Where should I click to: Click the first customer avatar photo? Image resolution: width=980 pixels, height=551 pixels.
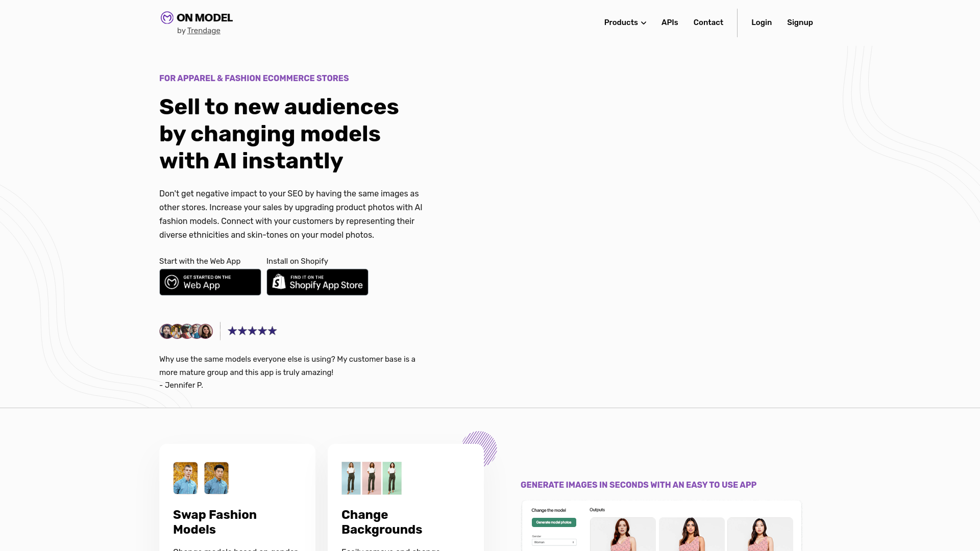(x=166, y=331)
